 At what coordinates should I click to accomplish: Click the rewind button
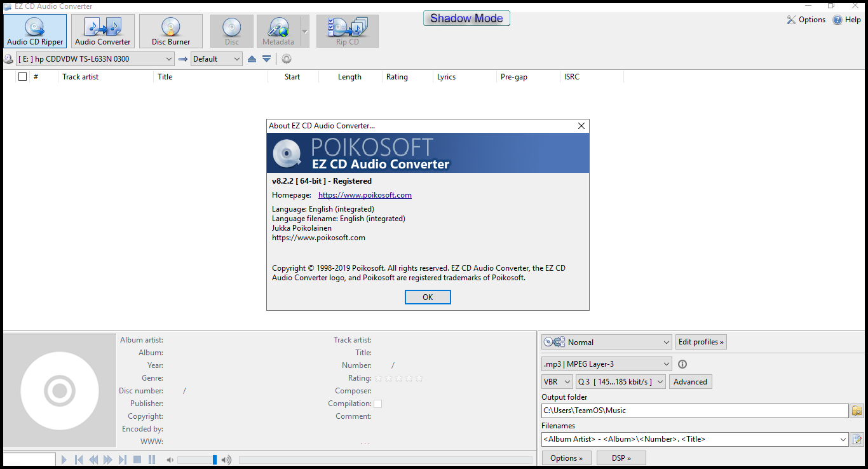[93, 459]
